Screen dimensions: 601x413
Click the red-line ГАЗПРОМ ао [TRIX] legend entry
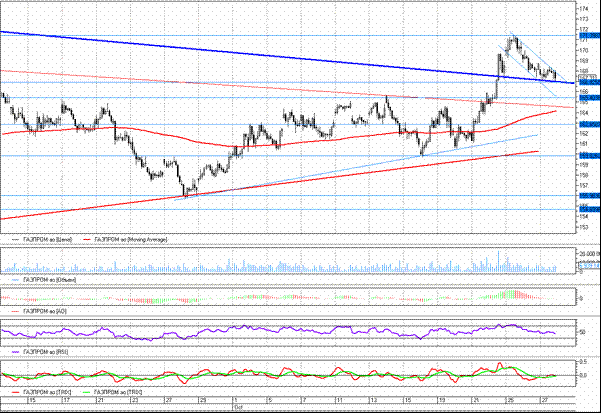coord(41,392)
